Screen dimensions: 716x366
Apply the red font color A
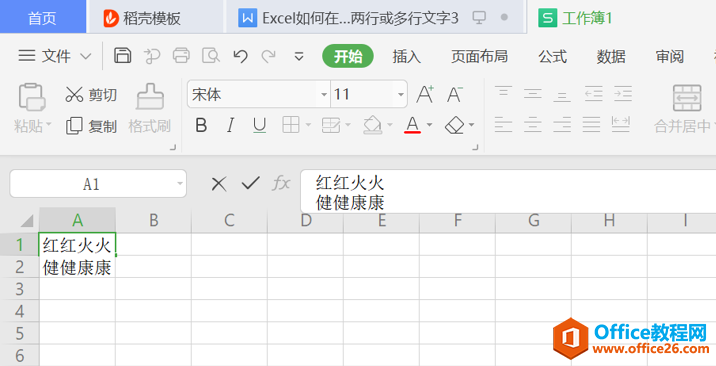tap(412, 125)
